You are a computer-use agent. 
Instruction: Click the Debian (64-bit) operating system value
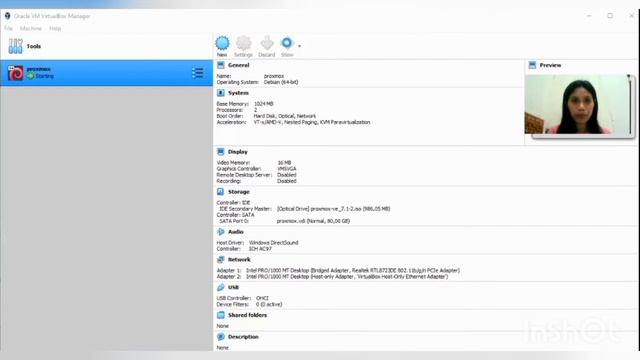(281, 82)
